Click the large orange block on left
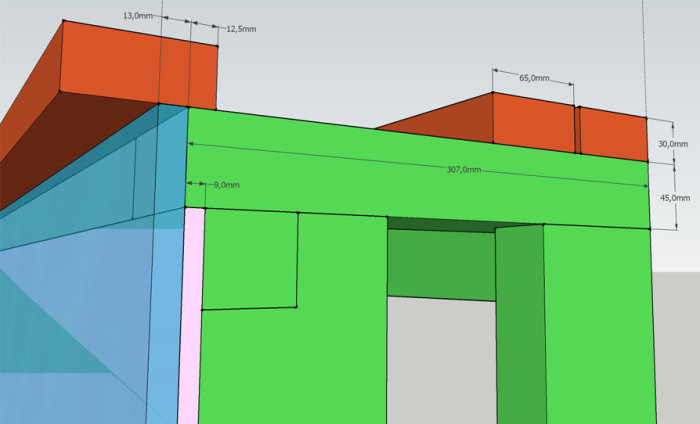700x424 pixels. coord(139,65)
